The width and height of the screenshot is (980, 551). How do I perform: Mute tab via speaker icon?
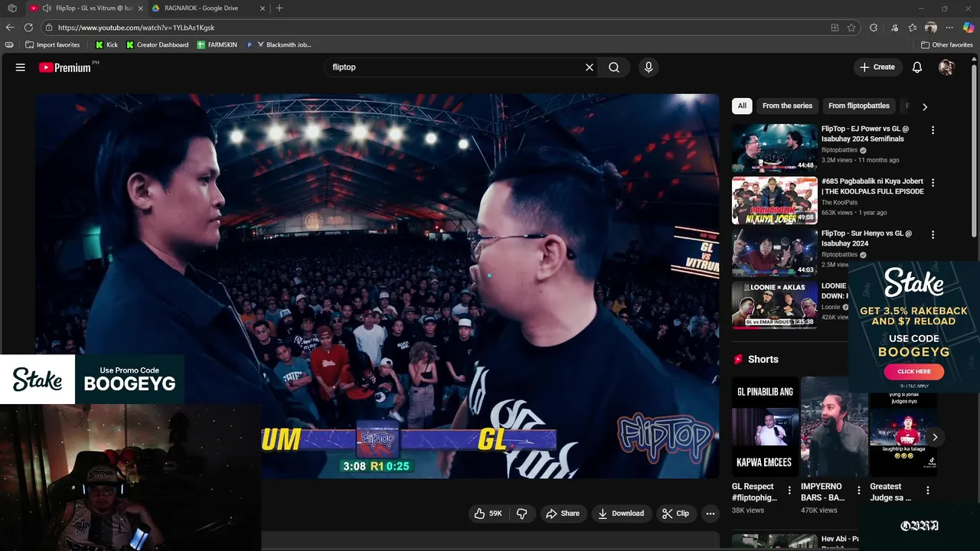tap(47, 8)
